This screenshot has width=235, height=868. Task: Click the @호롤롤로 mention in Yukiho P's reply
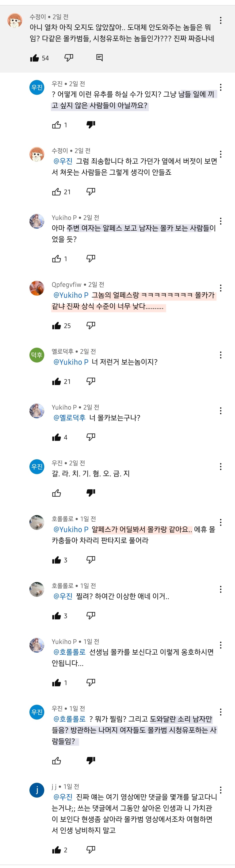click(70, 652)
